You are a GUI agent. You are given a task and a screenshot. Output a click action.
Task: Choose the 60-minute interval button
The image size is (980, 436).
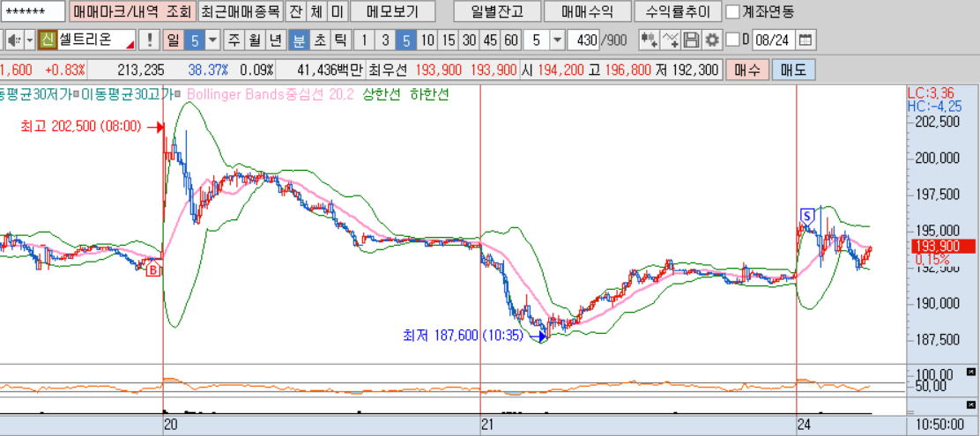pyautogui.click(x=511, y=41)
